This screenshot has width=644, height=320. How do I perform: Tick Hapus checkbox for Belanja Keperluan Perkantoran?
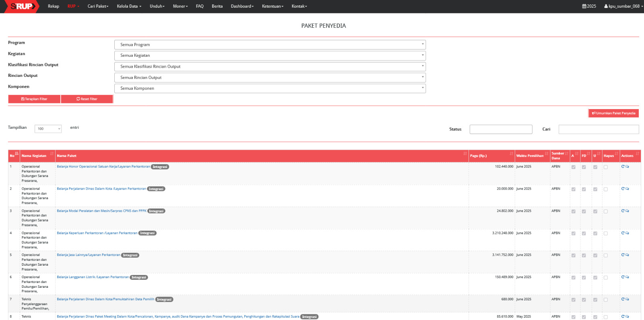[605, 233]
